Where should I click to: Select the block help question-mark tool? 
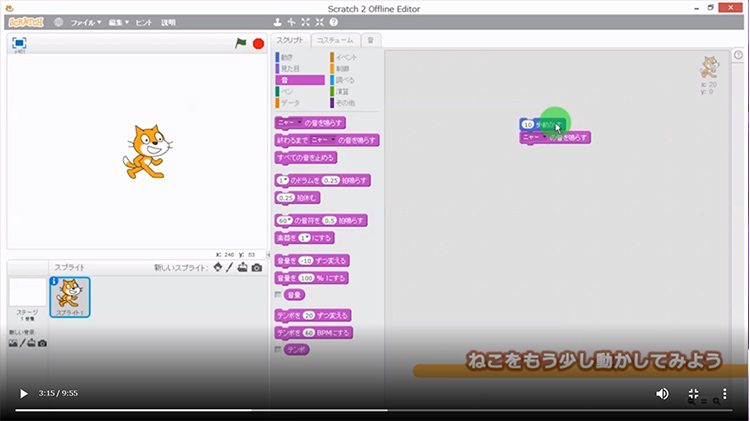[334, 22]
